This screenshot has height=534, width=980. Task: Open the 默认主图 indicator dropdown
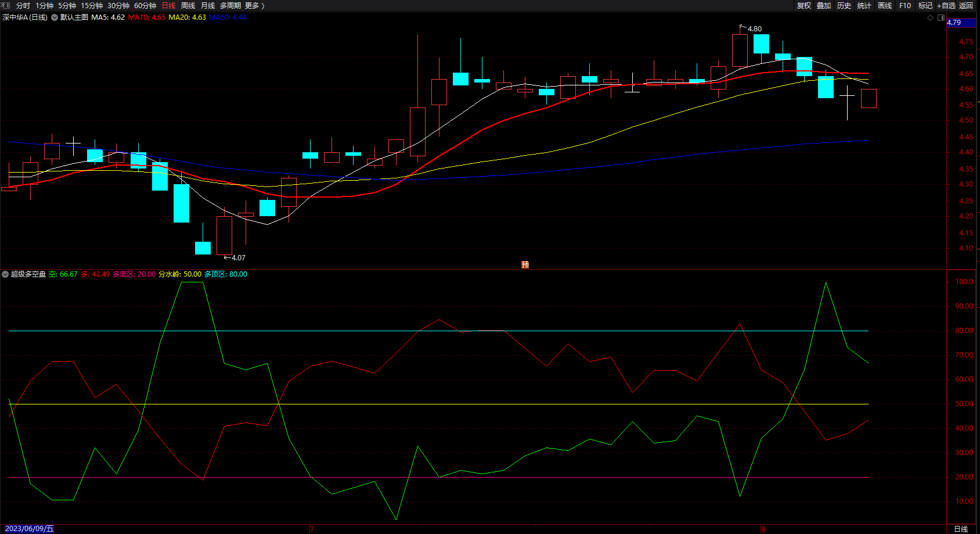click(55, 17)
